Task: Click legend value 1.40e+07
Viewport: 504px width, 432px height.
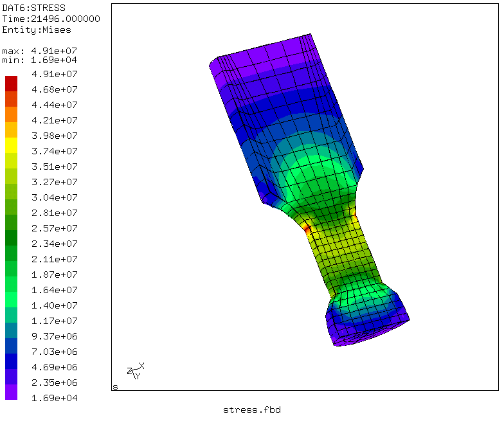Action: point(55,305)
